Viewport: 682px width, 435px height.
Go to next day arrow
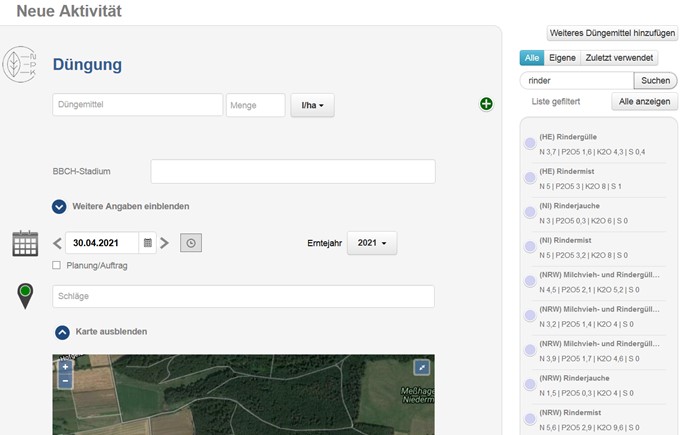point(165,243)
